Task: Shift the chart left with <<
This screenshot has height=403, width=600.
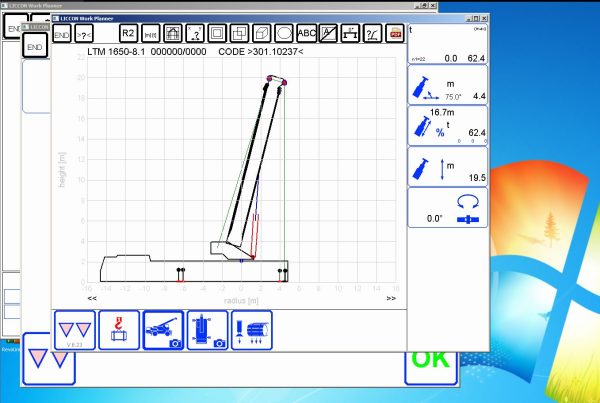Action: (x=92, y=298)
